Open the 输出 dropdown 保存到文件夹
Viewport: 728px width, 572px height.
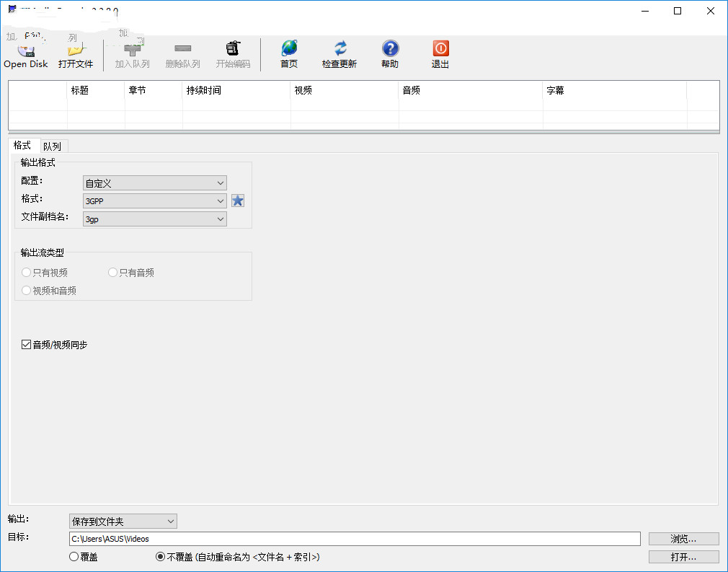pyautogui.click(x=123, y=521)
